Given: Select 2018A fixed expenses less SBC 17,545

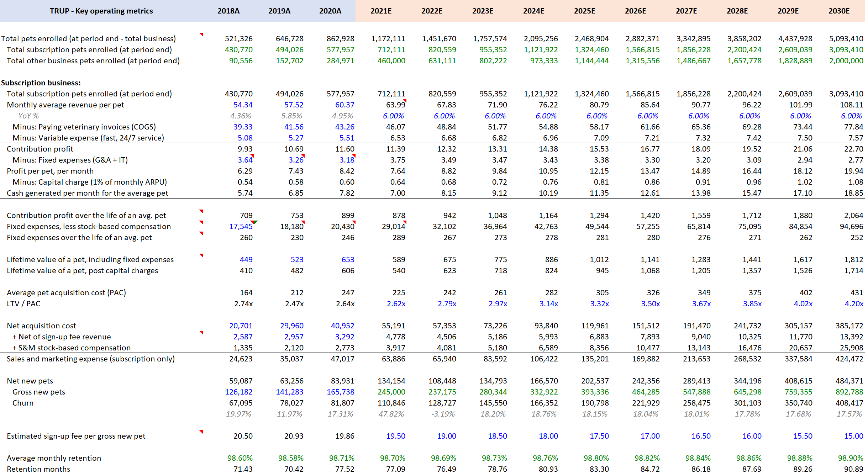Looking at the screenshot, I should (x=241, y=226).
